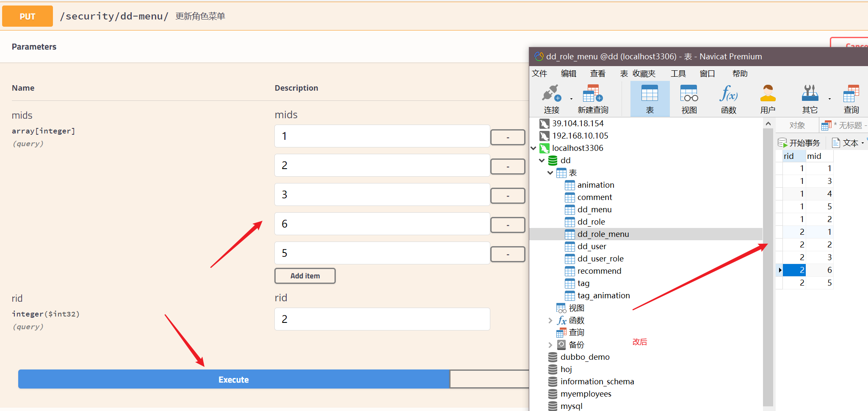Viewport: 868px width, 411px height.
Task: Click the Execute button in Swagger
Action: (233, 379)
